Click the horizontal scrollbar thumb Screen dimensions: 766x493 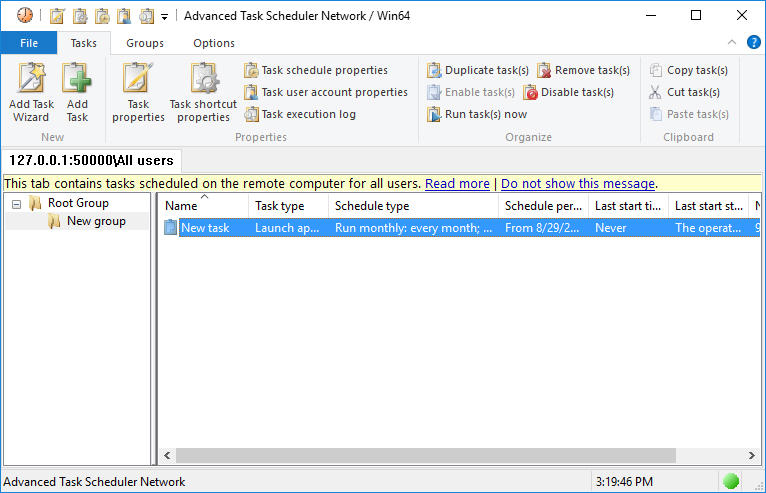pyautogui.click(x=426, y=455)
